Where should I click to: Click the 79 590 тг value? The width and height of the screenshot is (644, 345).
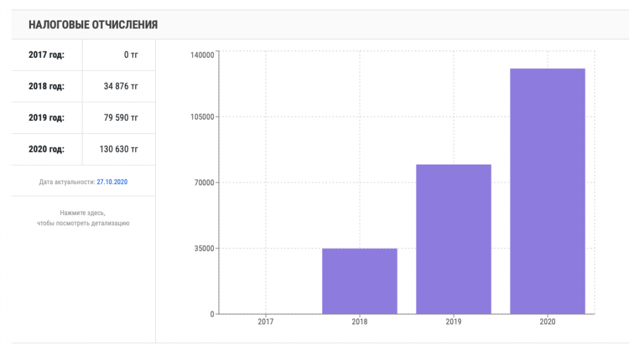(x=121, y=118)
